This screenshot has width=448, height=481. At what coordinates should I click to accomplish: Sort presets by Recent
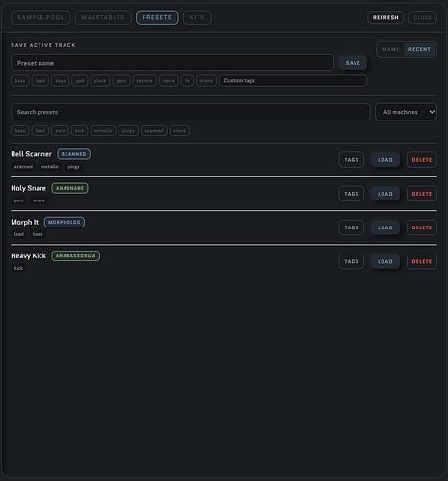click(419, 49)
